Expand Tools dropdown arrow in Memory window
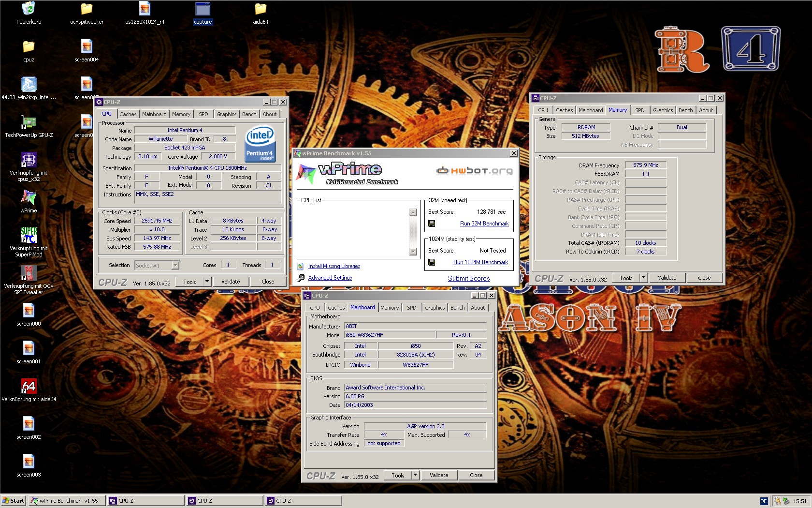The height and width of the screenshot is (508, 812). click(x=643, y=278)
